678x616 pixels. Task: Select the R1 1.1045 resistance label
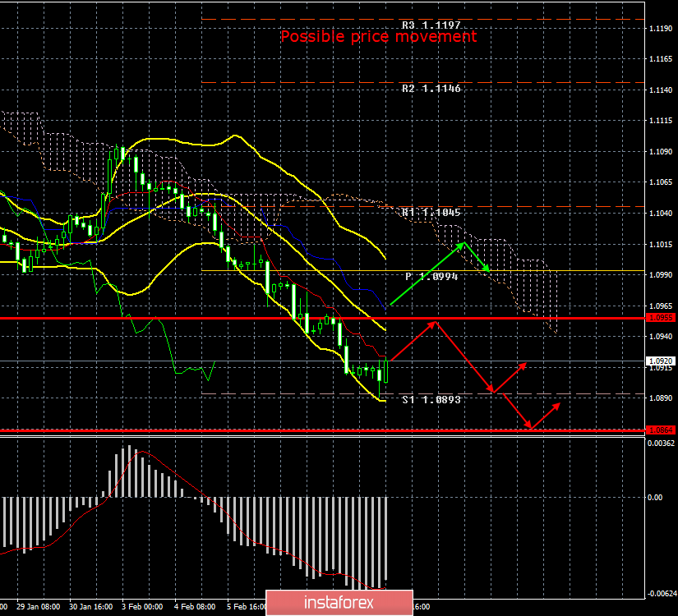[431, 212]
